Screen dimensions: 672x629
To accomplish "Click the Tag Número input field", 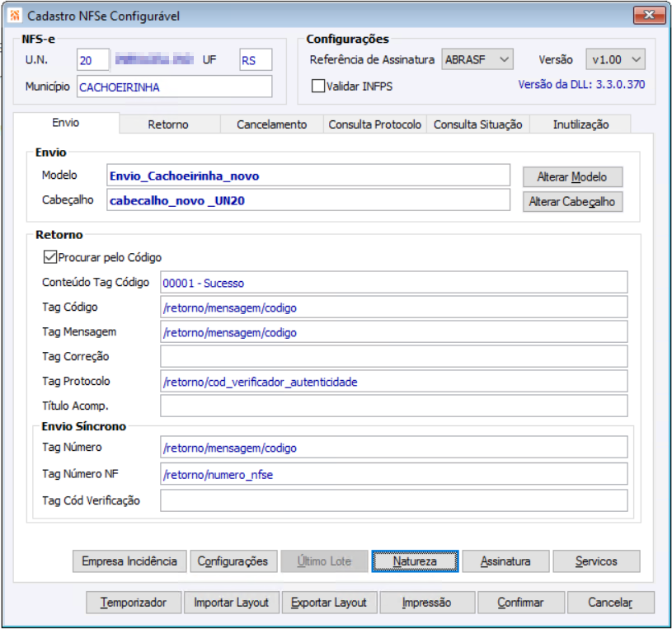I will (394, 447).
